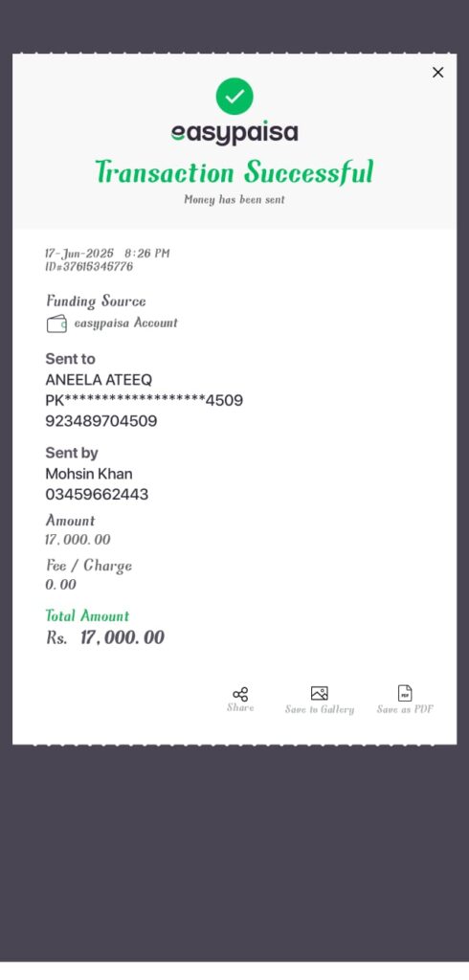The image size is (469, 980).
Task: Tap the easypaisa logo
Action: [x=234, y=133]
